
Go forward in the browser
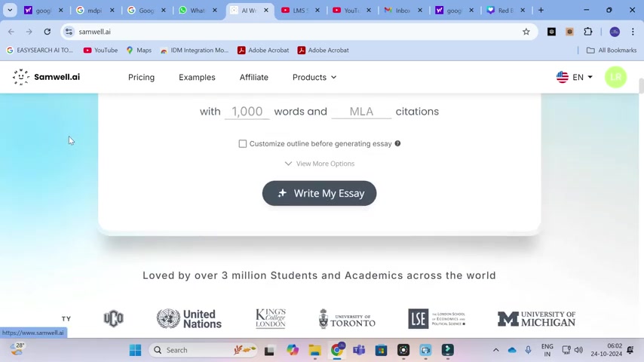29,32
